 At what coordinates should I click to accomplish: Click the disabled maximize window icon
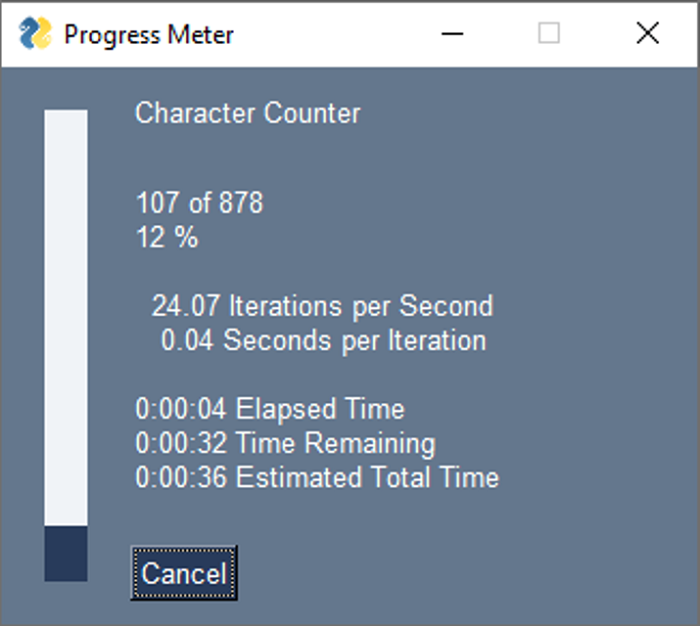click(549, 34)
